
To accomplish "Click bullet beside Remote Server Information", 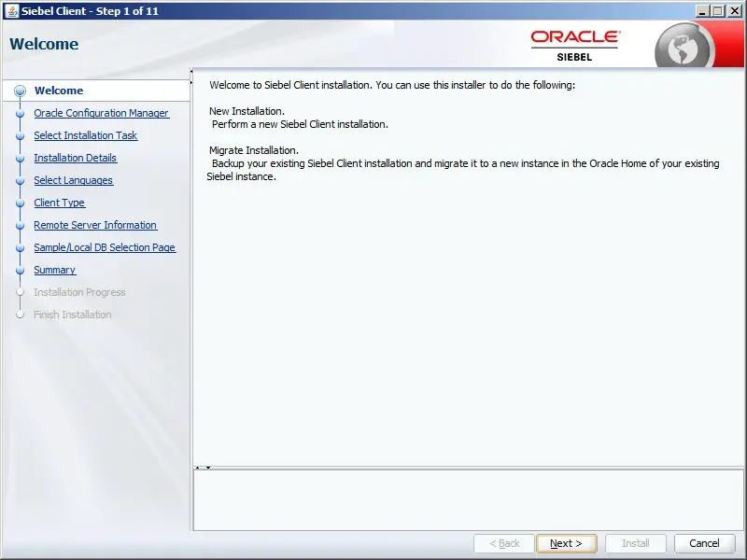I will click(x=20, y=225).
